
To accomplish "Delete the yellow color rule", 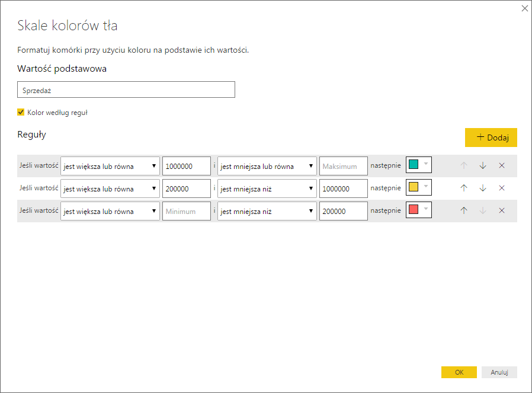I will coord(502,188).
